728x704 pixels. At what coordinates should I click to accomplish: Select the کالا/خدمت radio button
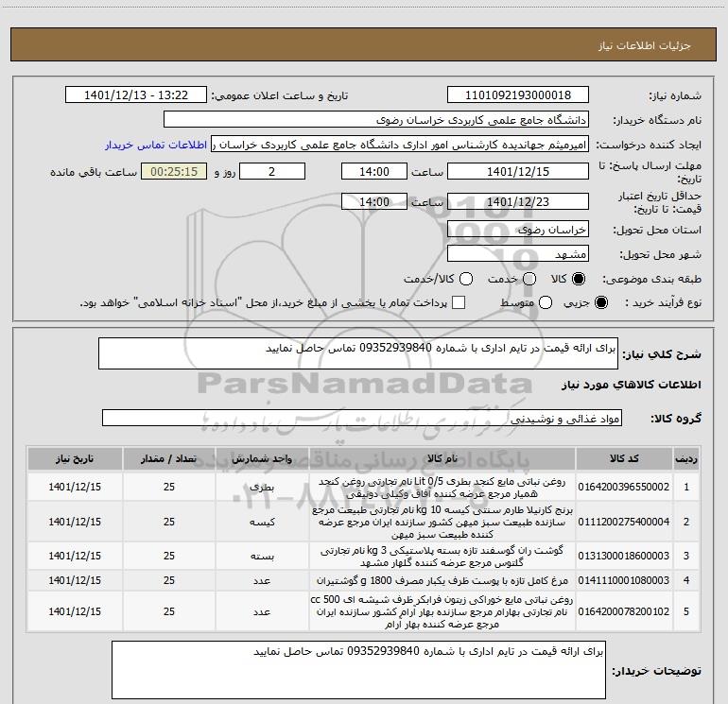466,279
